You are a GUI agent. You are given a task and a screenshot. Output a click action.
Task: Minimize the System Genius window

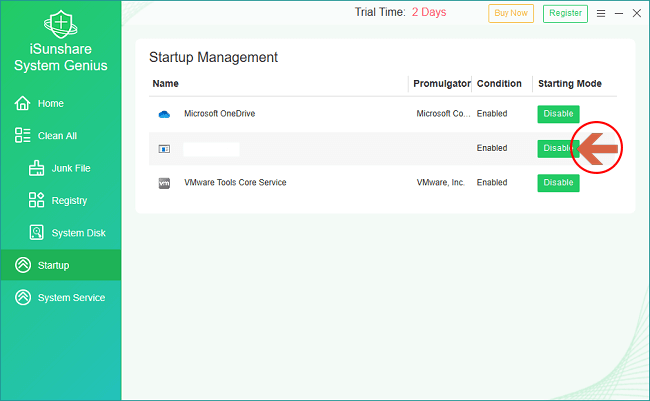(x=618, y=13)
